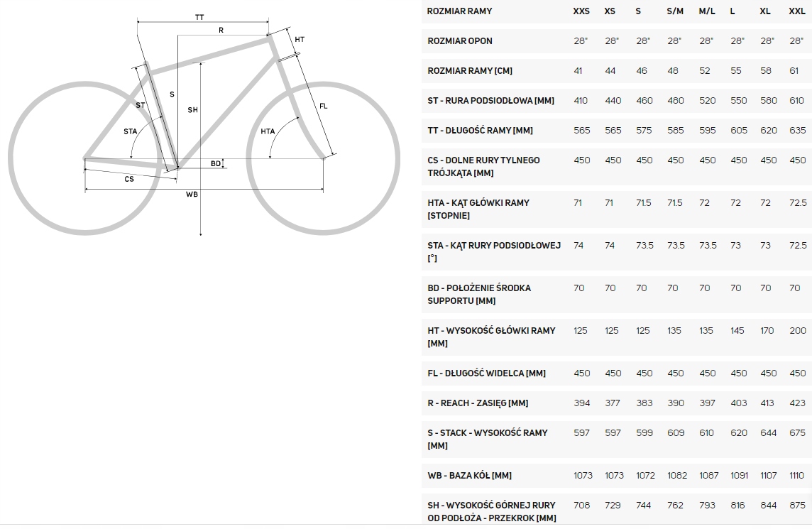Click the XXS size column header
The height and width of the screenshot is (529, 812).
coord(581,11)
